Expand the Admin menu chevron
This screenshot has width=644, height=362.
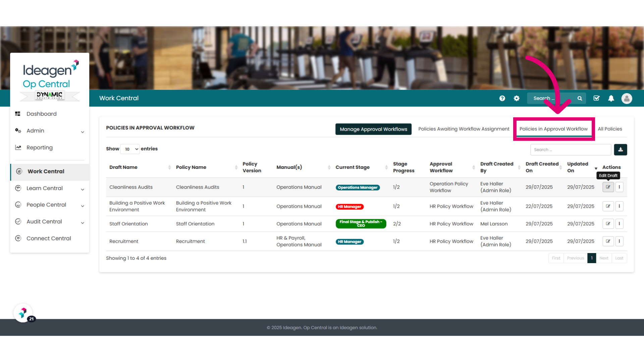83,132
